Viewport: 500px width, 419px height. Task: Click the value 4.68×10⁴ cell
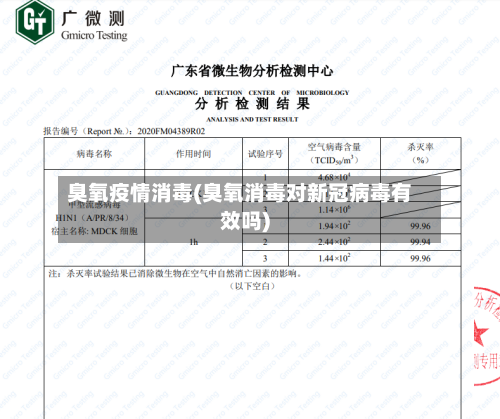334,177
